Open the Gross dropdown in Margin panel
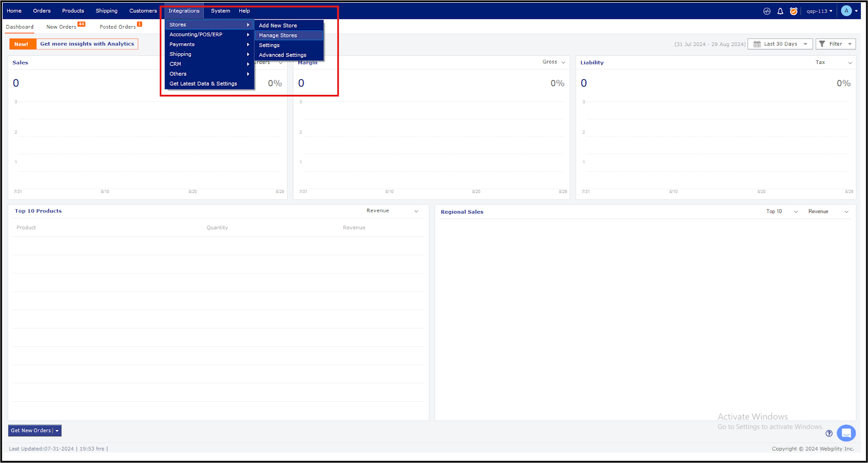The width and height of the screenshot is (868, 463). [x=554, y=62]
